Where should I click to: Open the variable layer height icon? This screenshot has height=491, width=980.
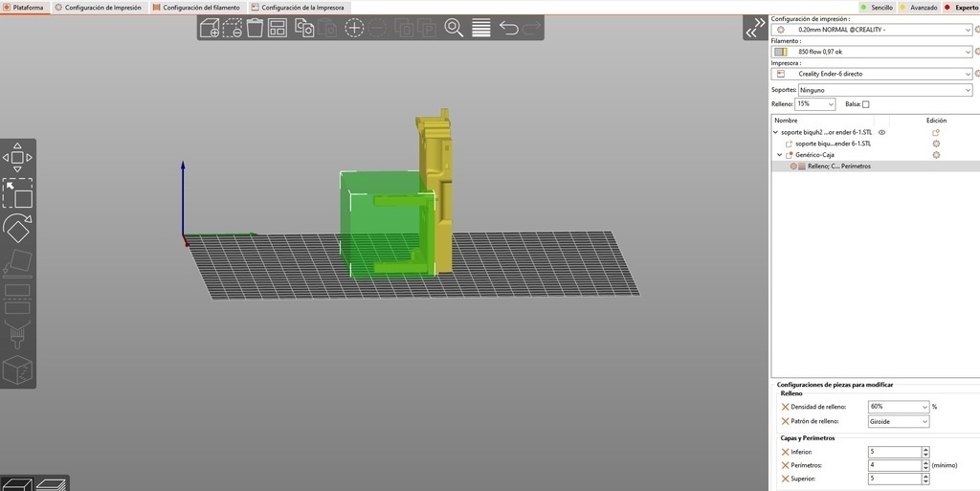(480, 28)
